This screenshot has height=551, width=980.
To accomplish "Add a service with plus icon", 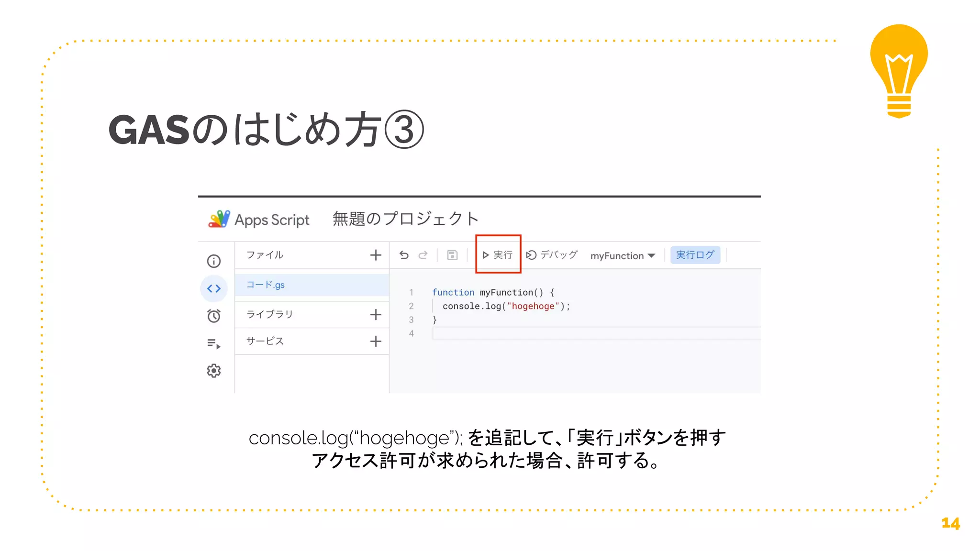I will point(376,341).
